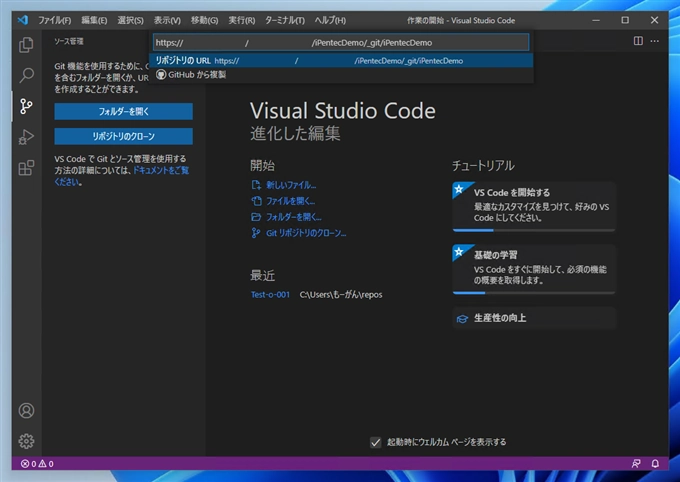Open the ヘルプ(H) menu
680x482 pixels.
(330, 20)
